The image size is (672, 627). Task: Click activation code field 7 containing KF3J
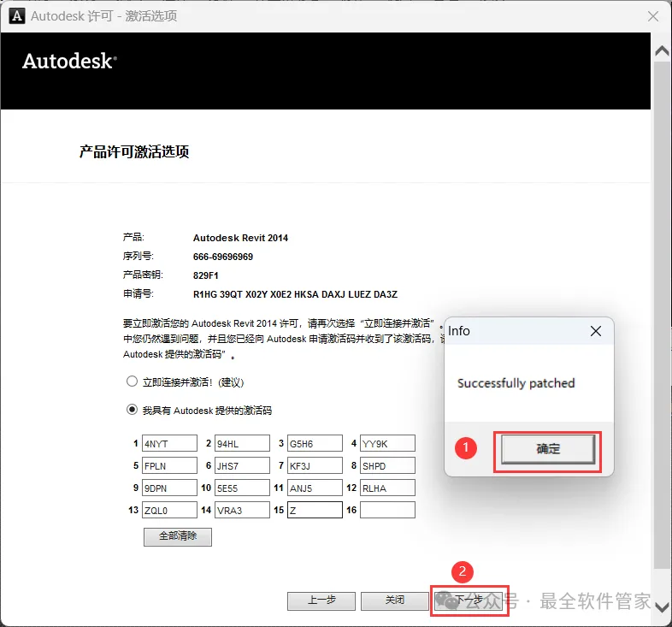[x=315, y=465]
